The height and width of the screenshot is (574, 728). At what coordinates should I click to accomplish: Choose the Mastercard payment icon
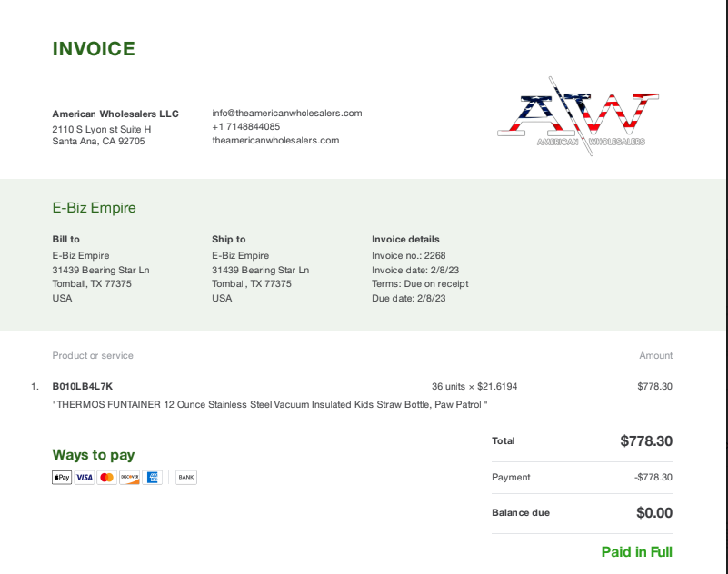106,477
